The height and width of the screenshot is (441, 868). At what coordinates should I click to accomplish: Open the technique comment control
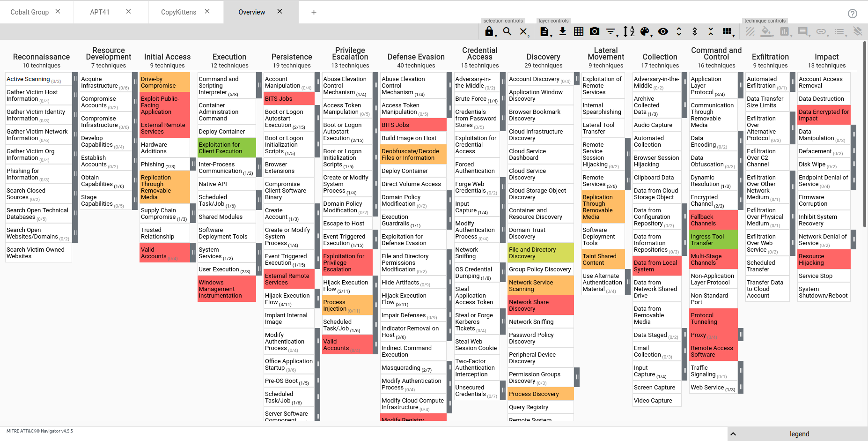click(x=803, y=31)
